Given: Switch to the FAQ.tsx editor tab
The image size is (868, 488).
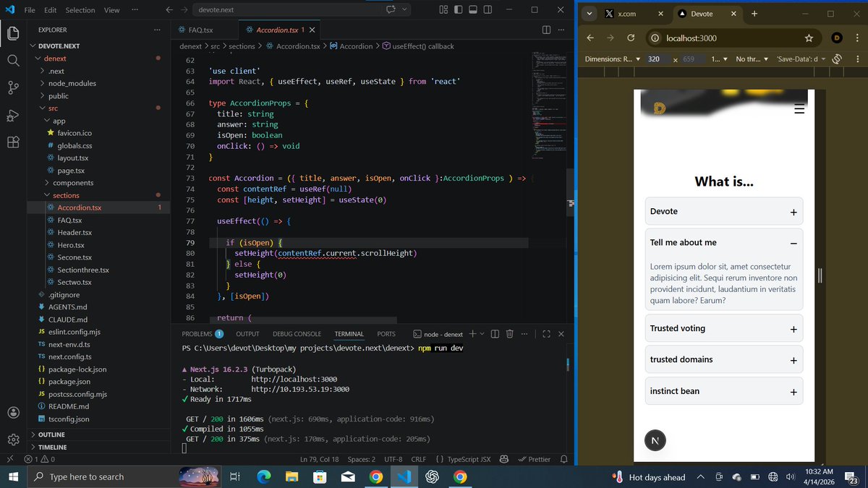Looking at the screenshot, I should (201, 30).
